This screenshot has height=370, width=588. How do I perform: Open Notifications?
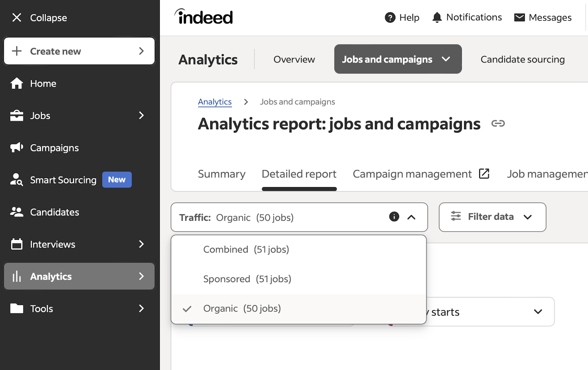(467, 17)
